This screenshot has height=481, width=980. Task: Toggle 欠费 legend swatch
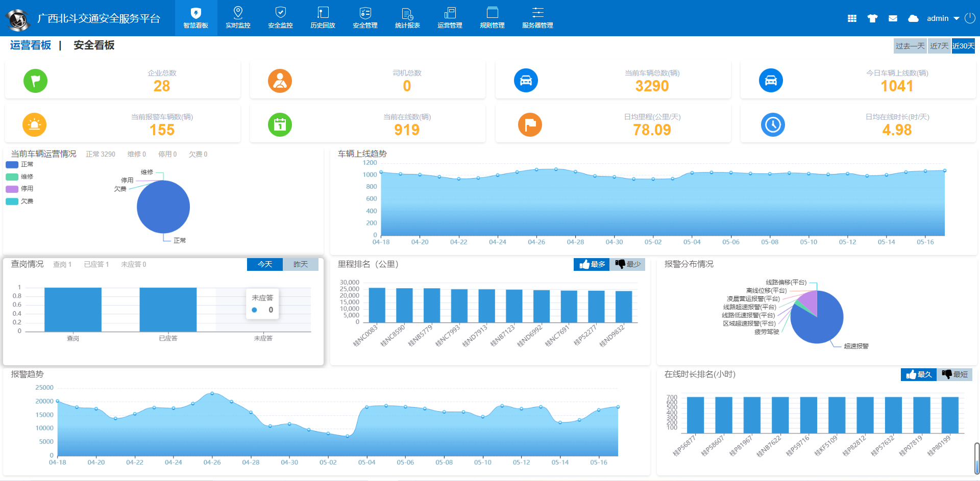[12, 201]
